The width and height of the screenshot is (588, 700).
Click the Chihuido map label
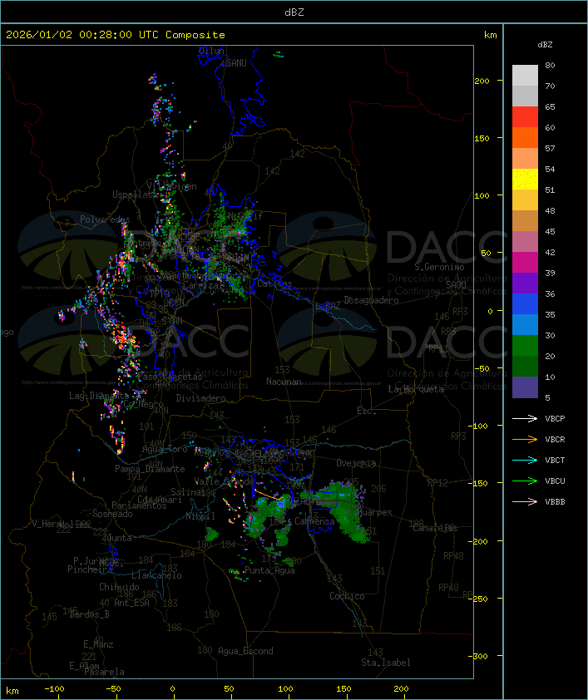pos(119,587)
